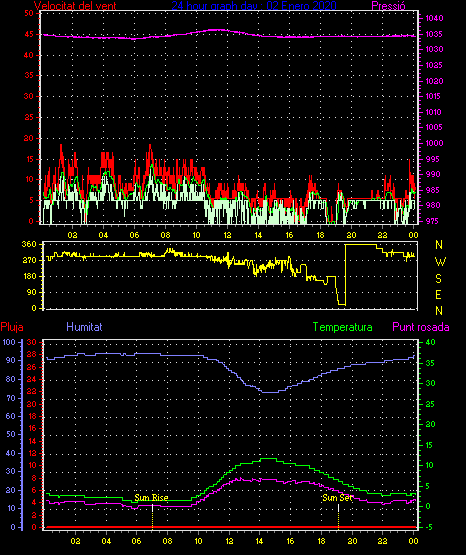
Task: Select the red '45' wind speed axis value
Action: click(x=29, y=34)
